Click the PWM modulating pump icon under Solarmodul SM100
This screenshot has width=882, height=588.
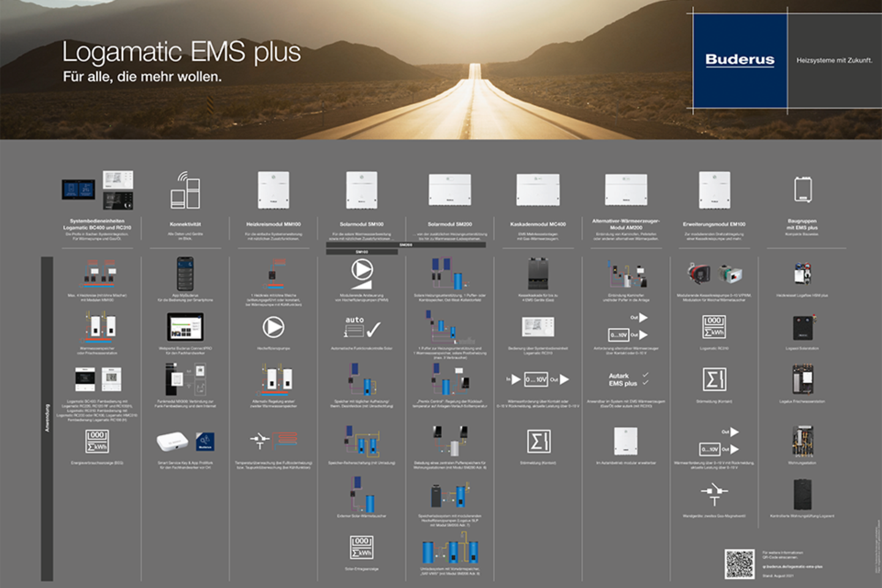click(x=361, y=274)
